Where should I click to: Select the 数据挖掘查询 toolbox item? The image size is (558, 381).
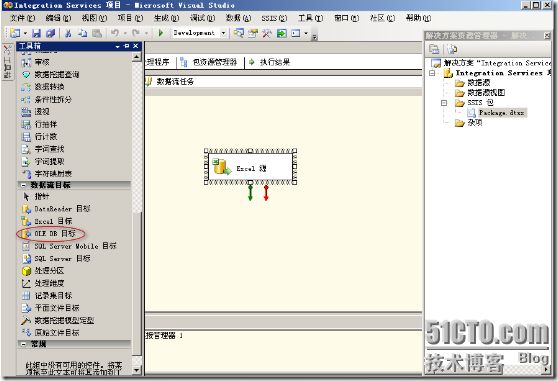tap(50, 75)
